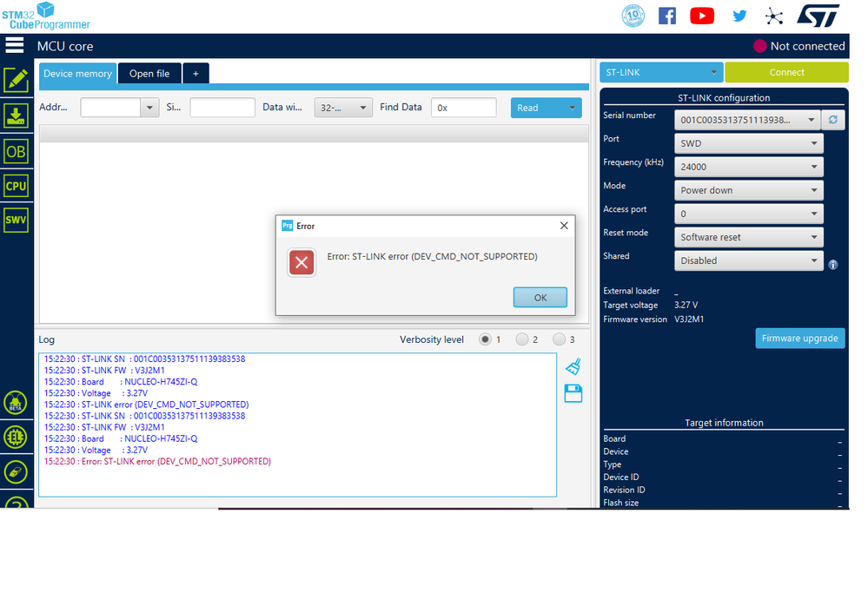868x606 pixels.
Task: Open the Port SWD dropdown
Action: 748,143
